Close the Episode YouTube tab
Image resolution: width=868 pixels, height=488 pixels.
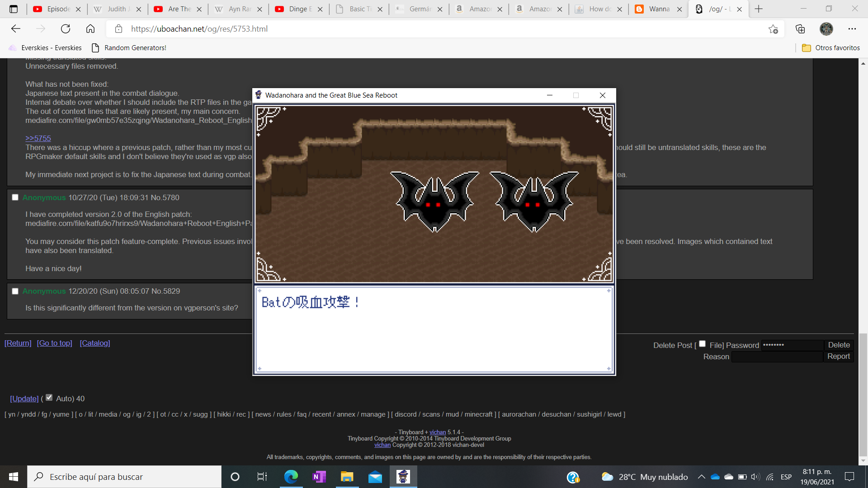click(78, 9)
